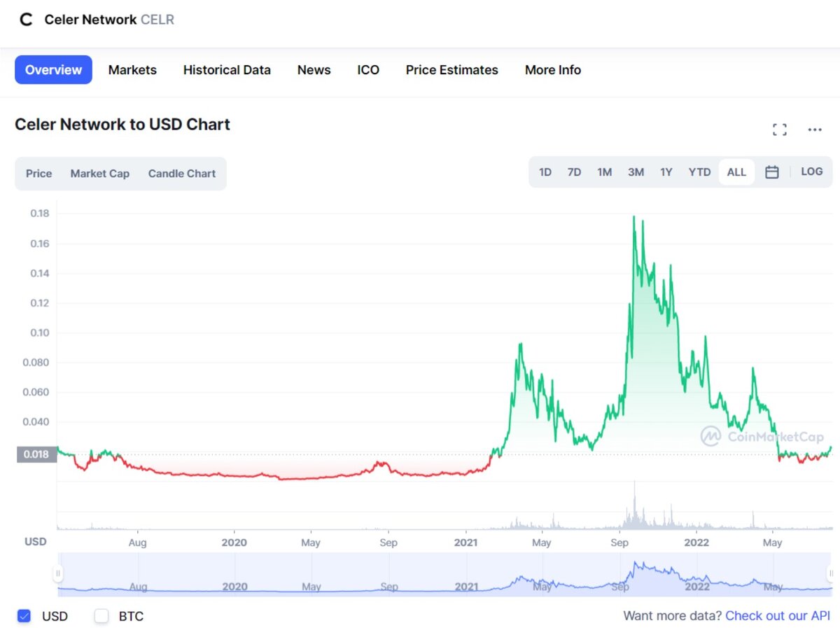Click the 0.18 y-axis label
Viewport: 840px width, 628px height.
[39, 214]
